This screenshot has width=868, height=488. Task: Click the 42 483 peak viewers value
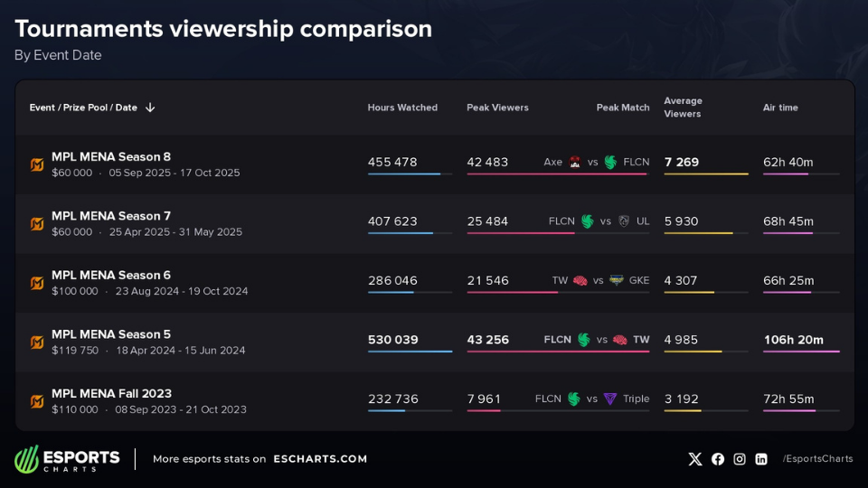pos(487,163)
